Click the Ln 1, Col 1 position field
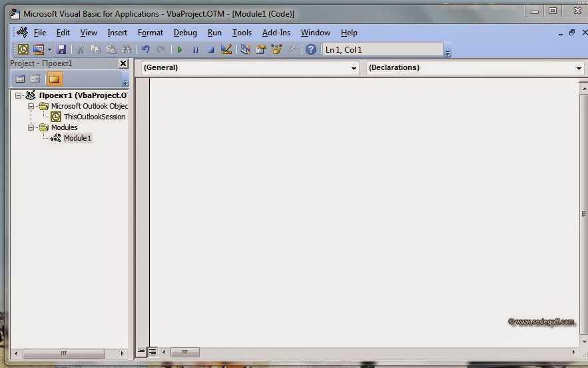This screenshot has width=588, height=368. coord(382,49)
